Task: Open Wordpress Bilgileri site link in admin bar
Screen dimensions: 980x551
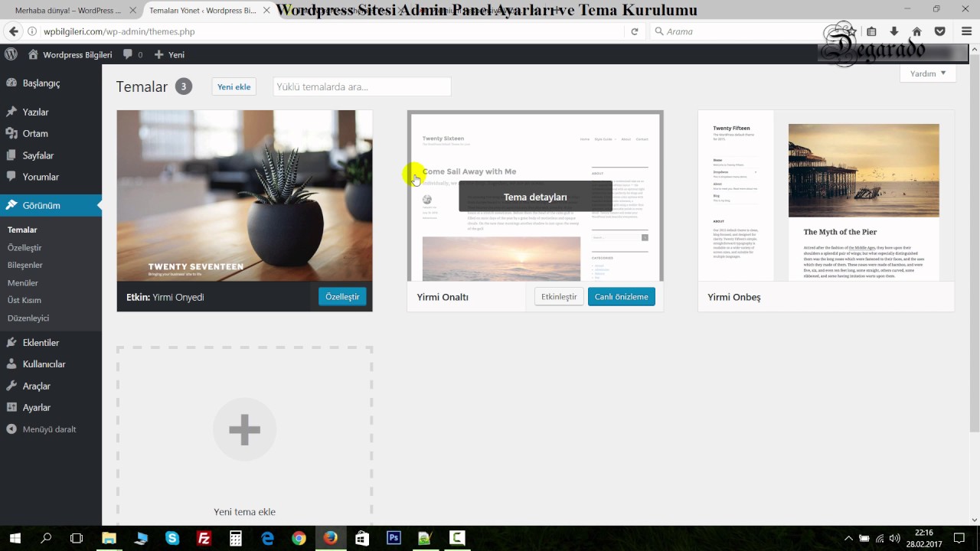Action: 70,55
